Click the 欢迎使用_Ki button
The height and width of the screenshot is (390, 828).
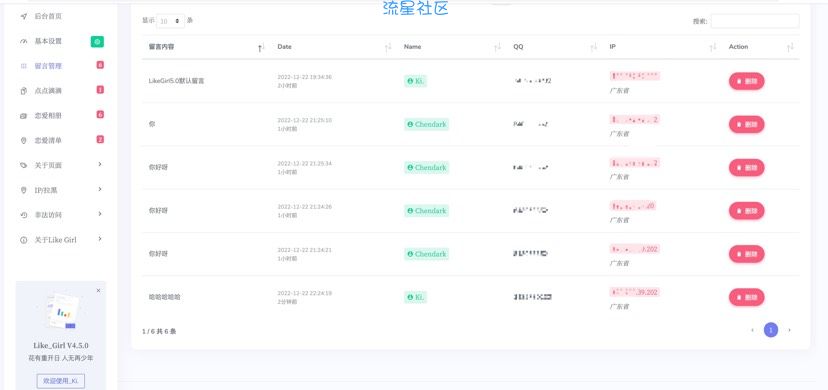click(61, 381)
